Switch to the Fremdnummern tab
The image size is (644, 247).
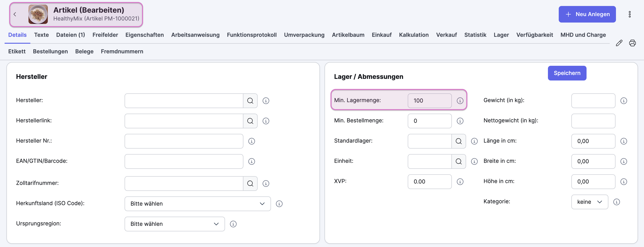(122, 51)
